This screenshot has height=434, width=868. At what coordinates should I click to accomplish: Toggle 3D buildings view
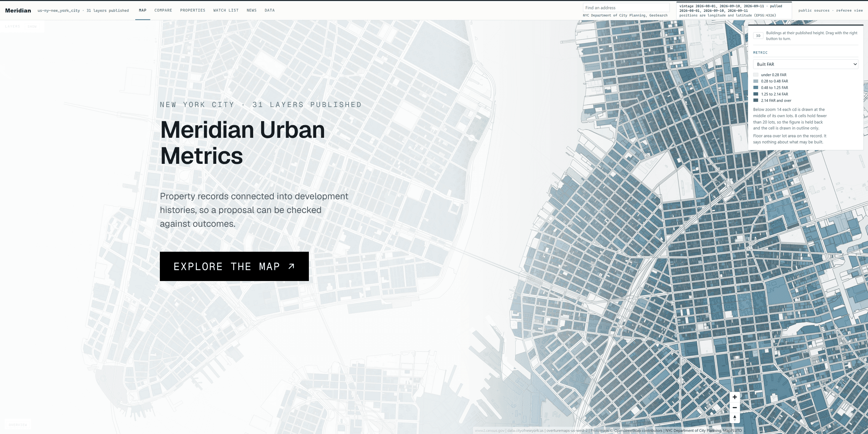(x=758, y=36)
